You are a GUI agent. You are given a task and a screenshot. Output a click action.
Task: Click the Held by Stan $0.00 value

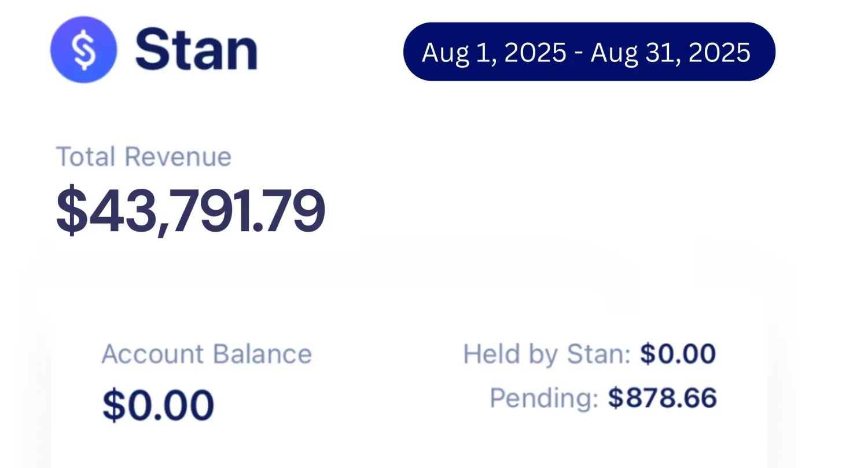click(678, 354)
